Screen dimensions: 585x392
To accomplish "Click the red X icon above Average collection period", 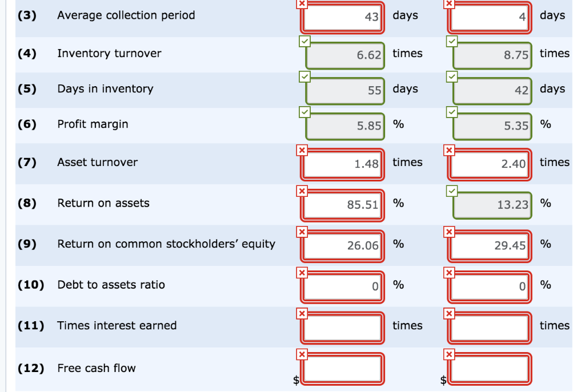I will click(x=302, y=4).
